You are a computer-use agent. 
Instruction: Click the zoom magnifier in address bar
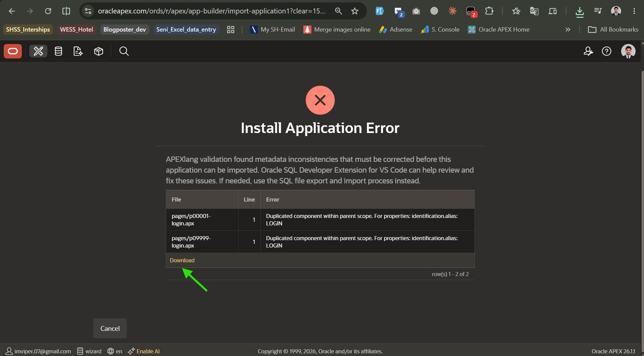(x=339, y=11)
